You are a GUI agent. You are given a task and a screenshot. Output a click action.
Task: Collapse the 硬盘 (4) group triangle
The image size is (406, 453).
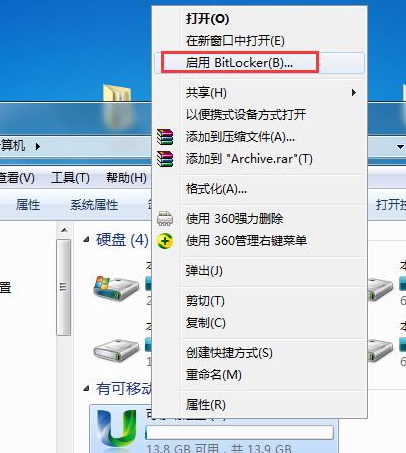[x=86, y=239]
